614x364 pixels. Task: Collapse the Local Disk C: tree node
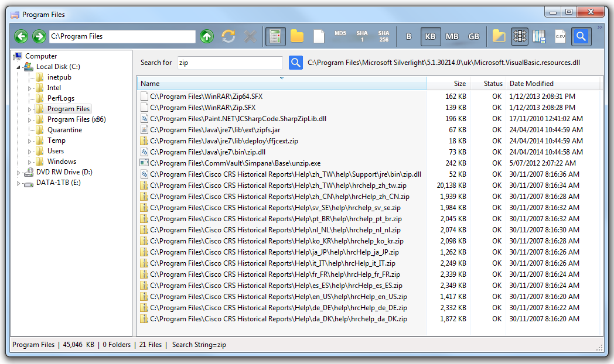19,66
